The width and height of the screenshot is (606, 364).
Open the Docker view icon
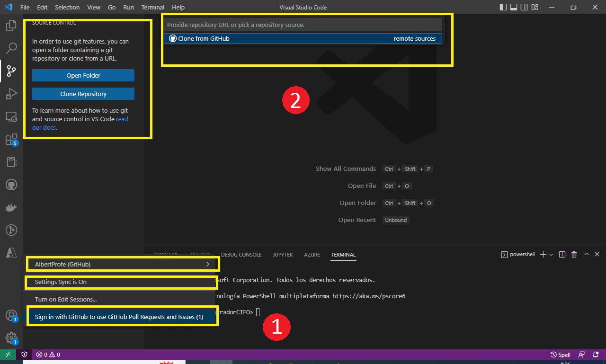[x=11, y=207]
